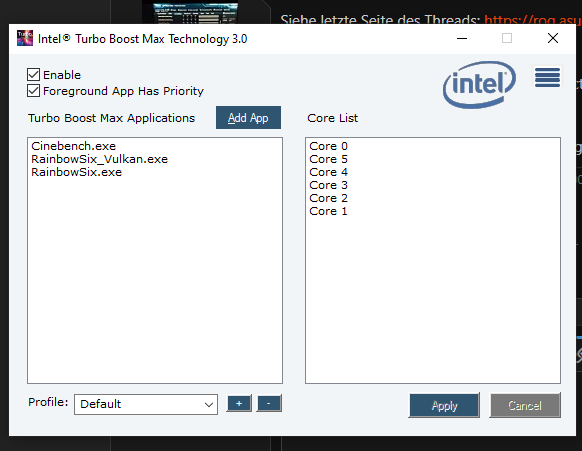The image size is (582, 451).
Task: Click the Intel logo
Action: coord(479,85)
